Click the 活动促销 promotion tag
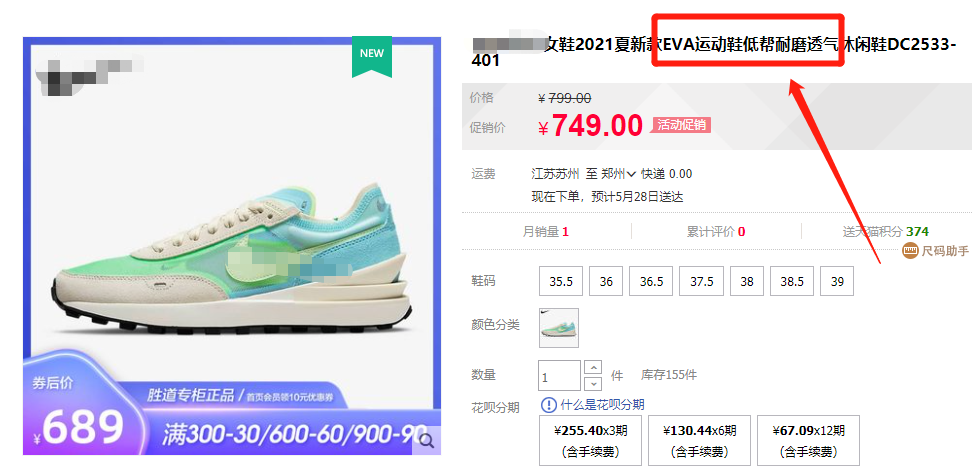Viewport: 973px width, 469px height. (x=681, y=125)
